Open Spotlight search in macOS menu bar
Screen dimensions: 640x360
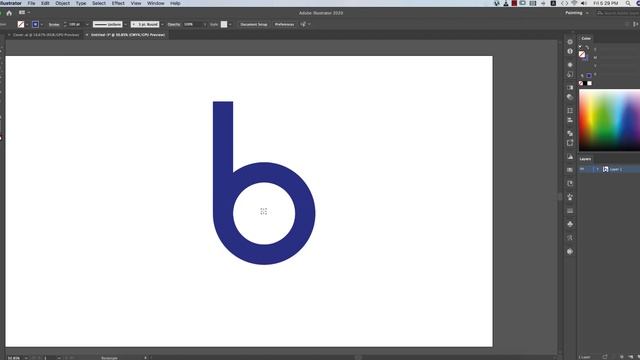(x=628, y=3)
